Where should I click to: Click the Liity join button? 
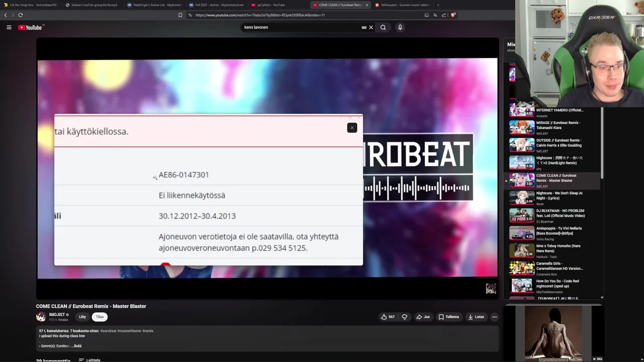tap(83, 317)
